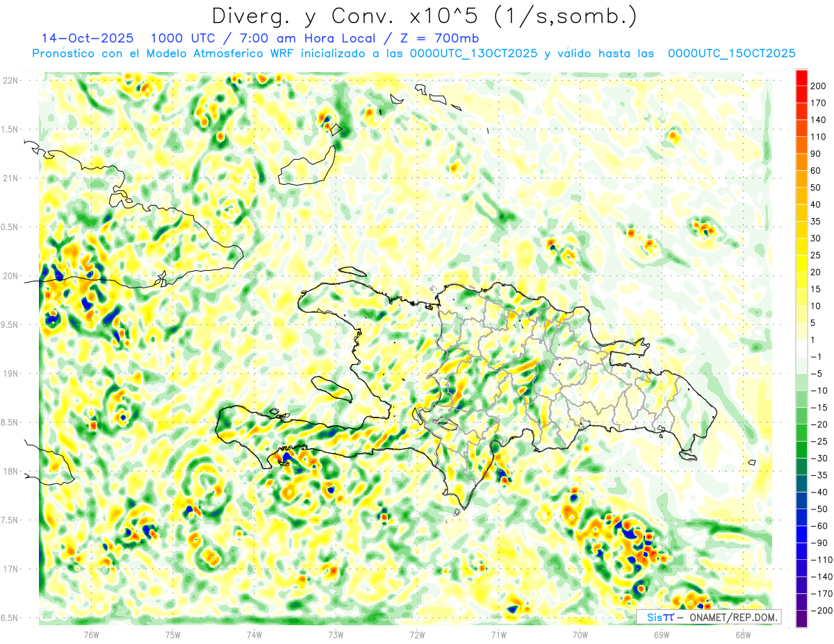This screenshot has height=644, width=834.
Task: Click the '76W' longitude axis label
Action: coord(91,634)
